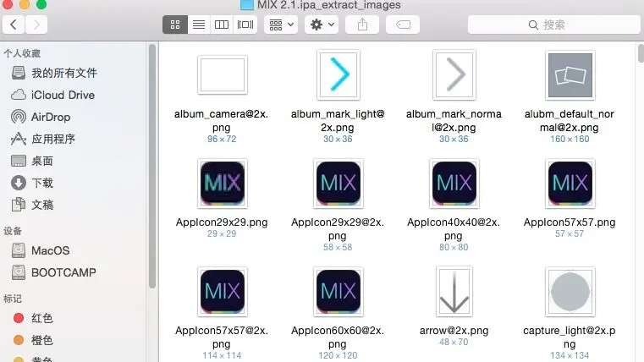Viewport: 644px width, 362px height.
Task: Click the 个人收藏 section header
Action: pos(22,53)
